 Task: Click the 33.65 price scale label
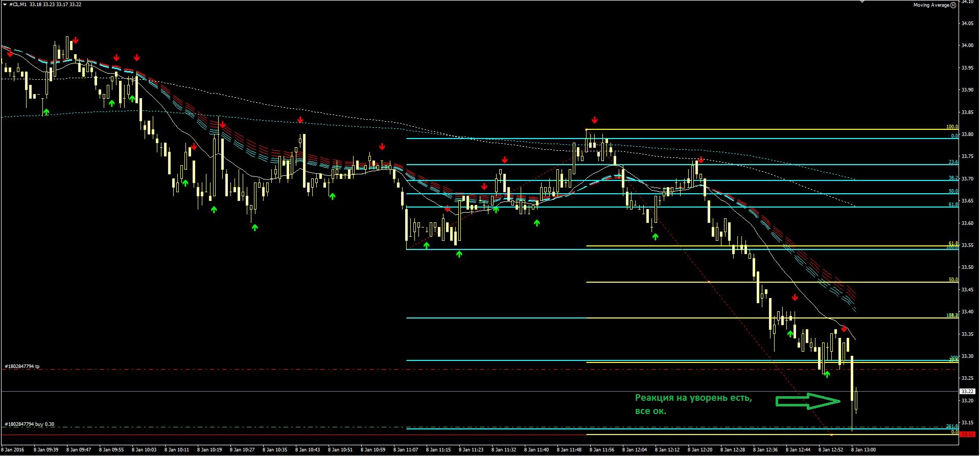pos(967,201)
